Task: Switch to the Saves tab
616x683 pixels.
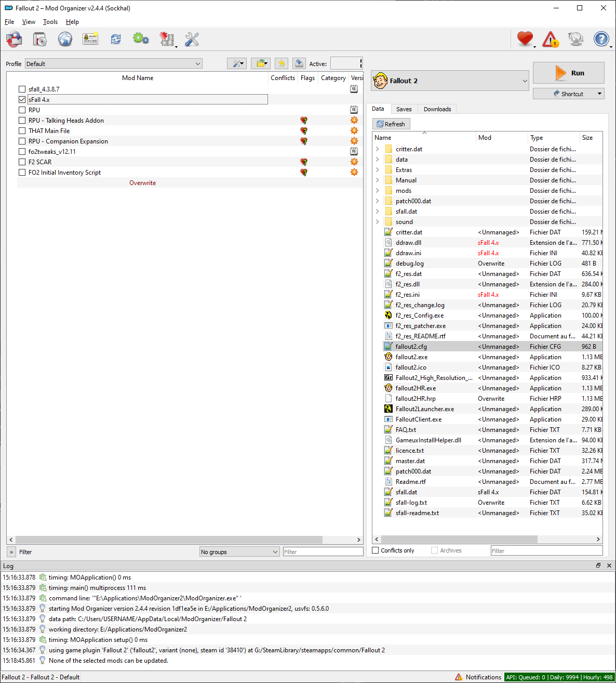Action: [404, 109]
